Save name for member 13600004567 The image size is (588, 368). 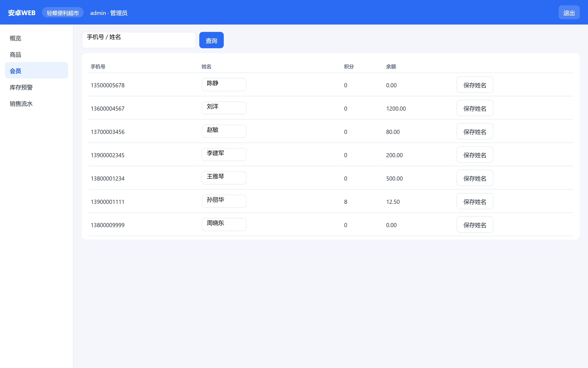point(475,108)
